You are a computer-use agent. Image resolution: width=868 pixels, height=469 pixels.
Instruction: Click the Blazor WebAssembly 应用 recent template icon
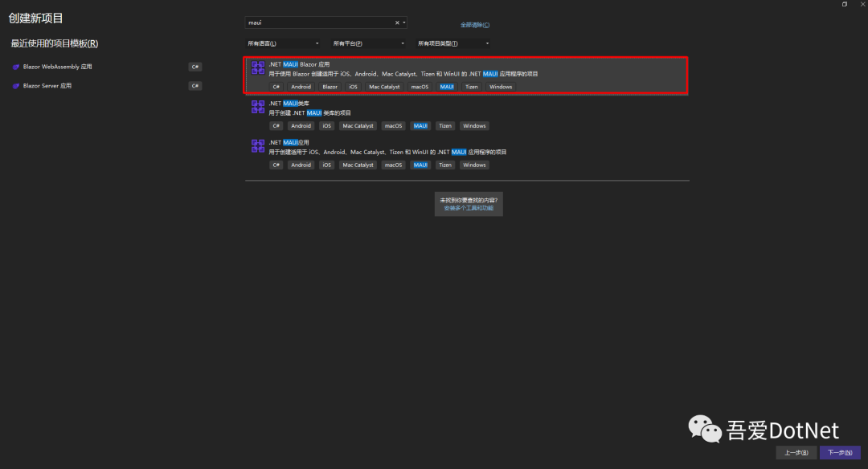point(16,67)
